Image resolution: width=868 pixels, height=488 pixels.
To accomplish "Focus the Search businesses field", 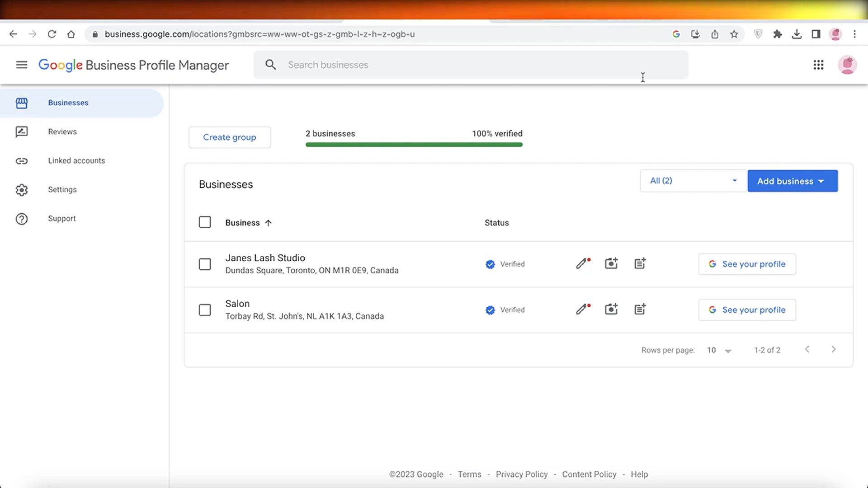I will (471, 65).
